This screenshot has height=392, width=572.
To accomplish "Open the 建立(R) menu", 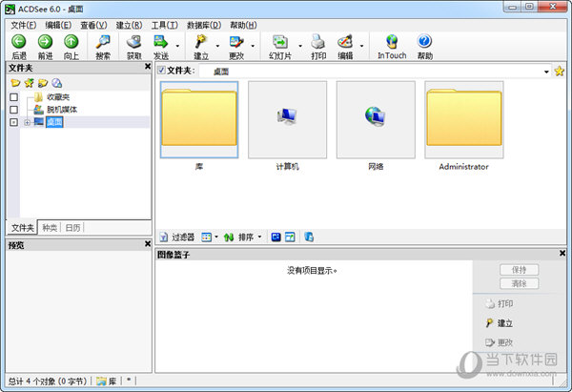I will (129, 25).
